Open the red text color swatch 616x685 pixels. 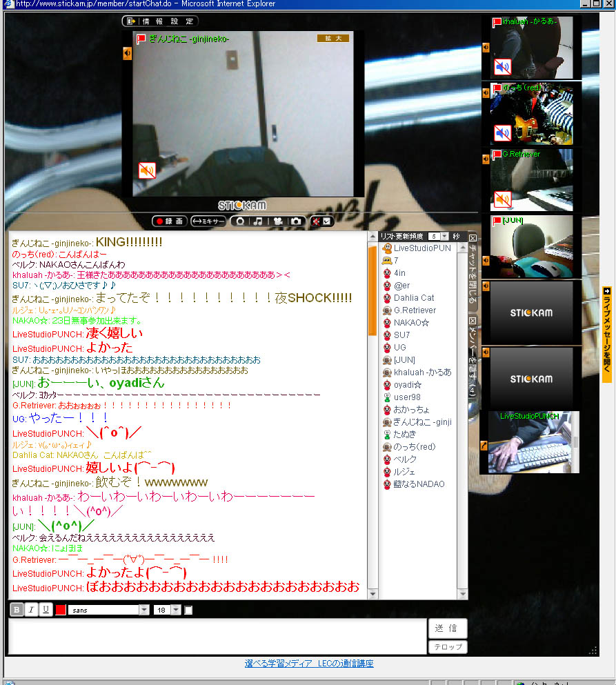tap(61, 610)
